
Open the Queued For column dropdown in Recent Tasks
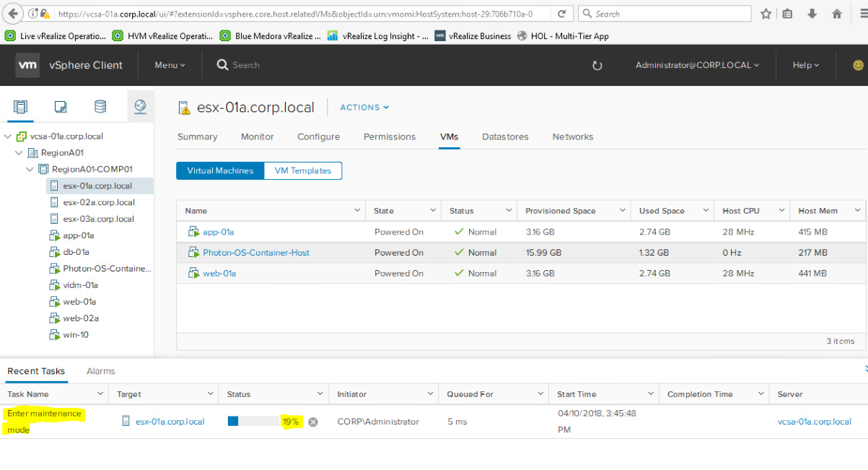click(x=540, y=394)
